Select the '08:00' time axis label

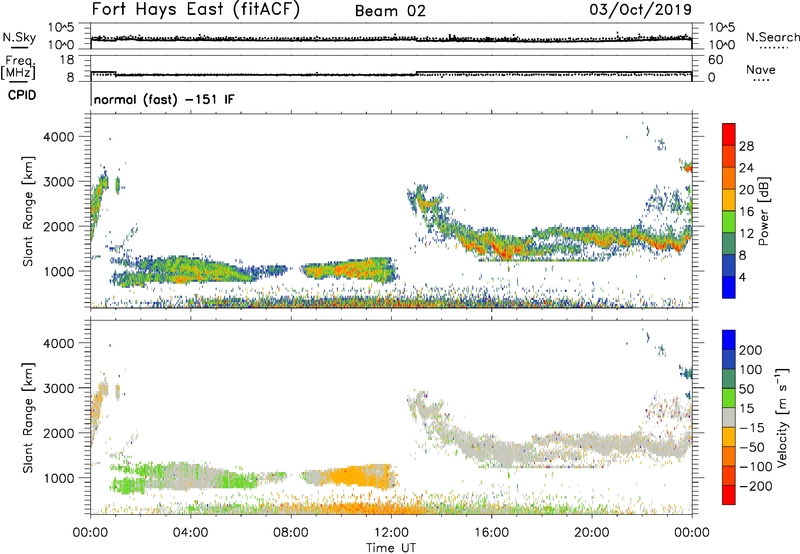coord(291,533)
